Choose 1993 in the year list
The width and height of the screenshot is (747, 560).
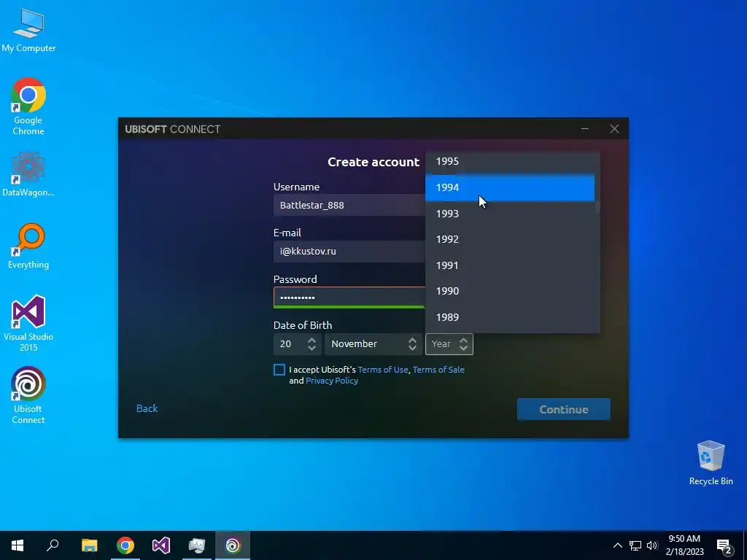510,214
